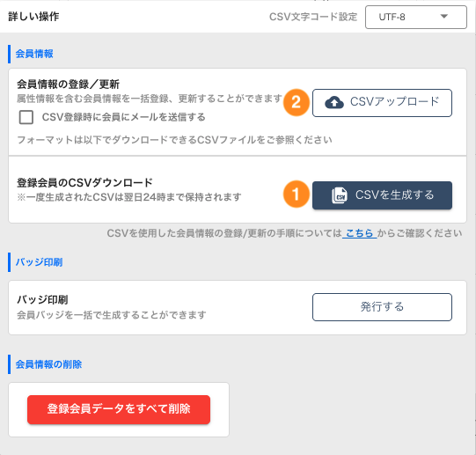Enable CSV登録時に会員にメールを送信する checkbox
This screenshot has width=476, height=455.
click(x=26, y=117)
